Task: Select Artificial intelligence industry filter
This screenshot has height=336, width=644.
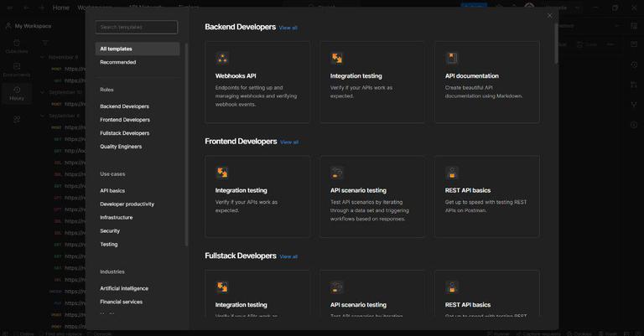Action: tap(124, 288)
